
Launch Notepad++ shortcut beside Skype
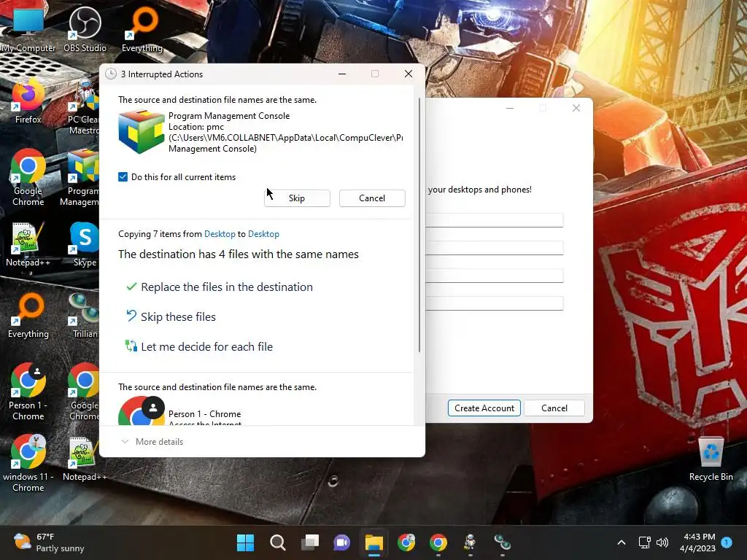[28, 244]
